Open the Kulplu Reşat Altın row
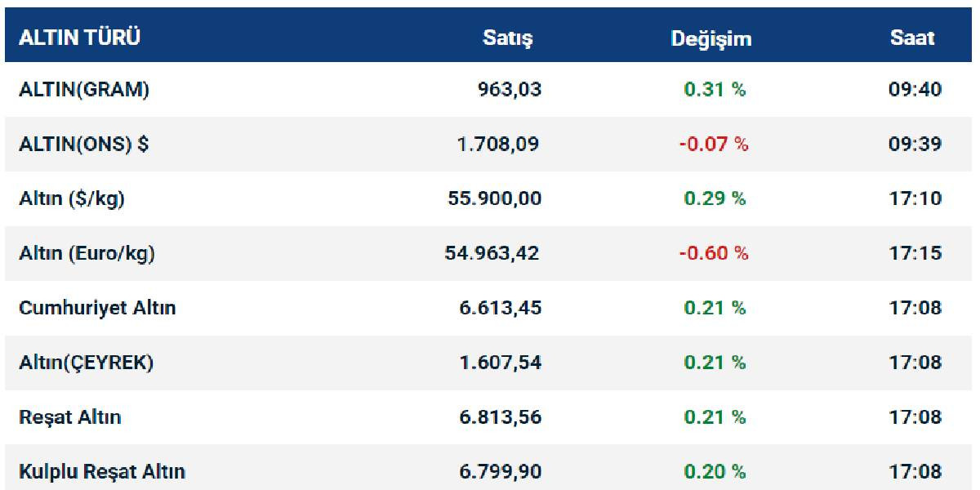The width and height of the screenshot is (980, 490). pyautogui.click(x=102, y=471)
